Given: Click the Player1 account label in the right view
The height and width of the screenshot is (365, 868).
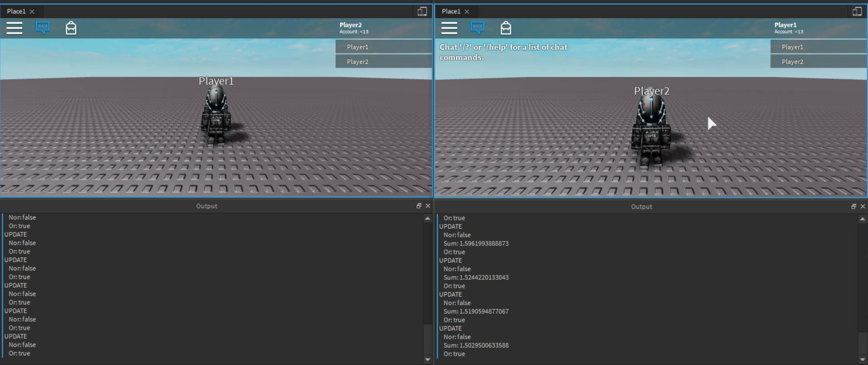Looking at the screenshot, I should [789, 28].
